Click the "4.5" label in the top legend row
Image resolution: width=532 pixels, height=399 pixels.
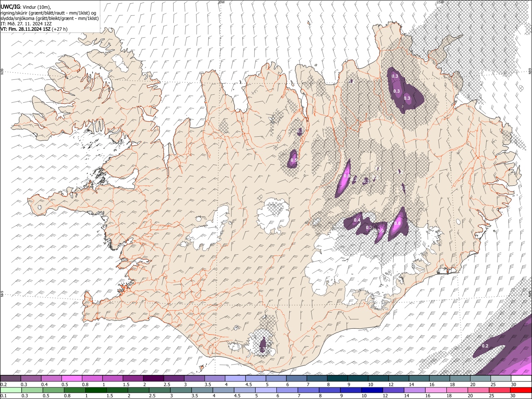pyautogui.click(x=249, y=384)
